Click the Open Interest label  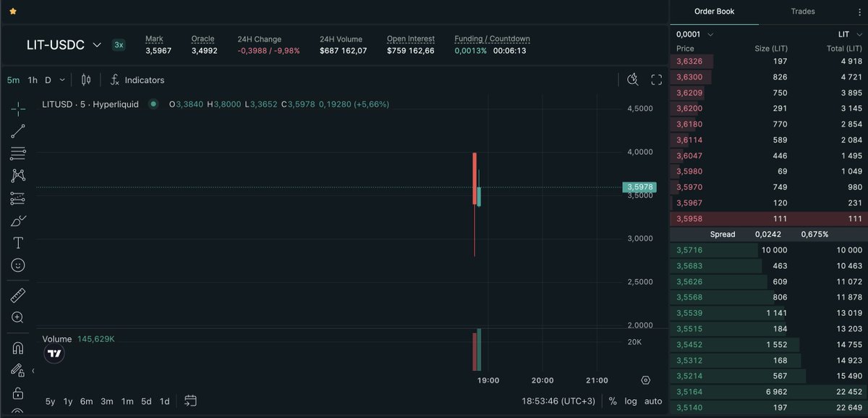pyautogui.click(x=411, y=39)
